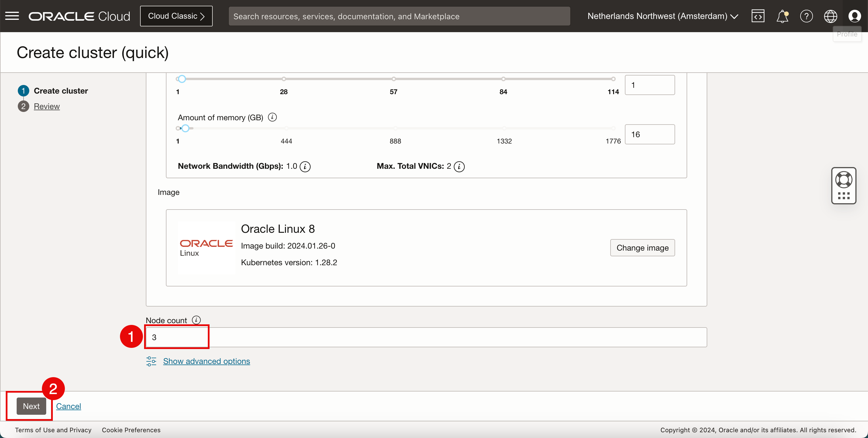Go to the Review step
Image resolution: width=868 pixels, height=438 pixels.
46,106
